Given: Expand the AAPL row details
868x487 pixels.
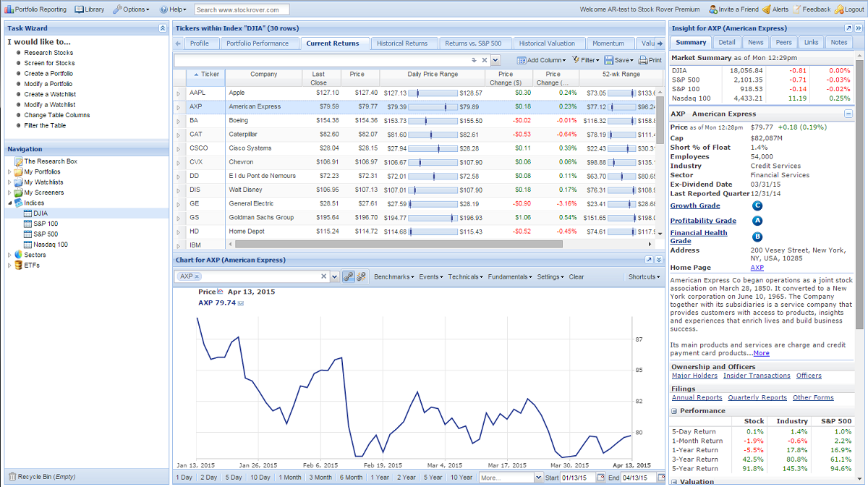Looking at the screenshot, I should pos(179,93).
